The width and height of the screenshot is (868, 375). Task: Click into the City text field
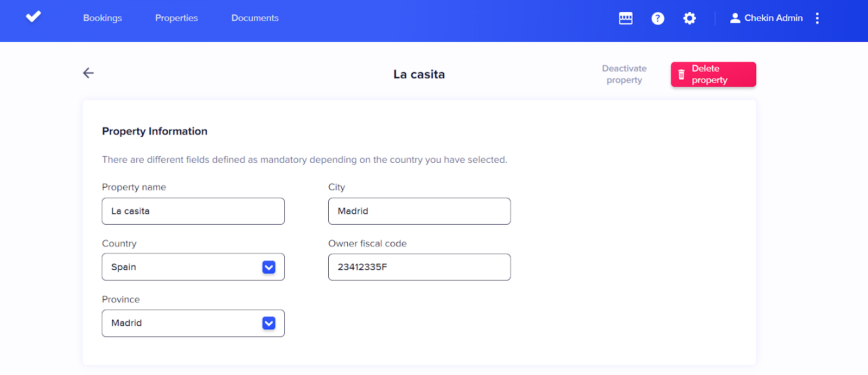tap(419, 211)
